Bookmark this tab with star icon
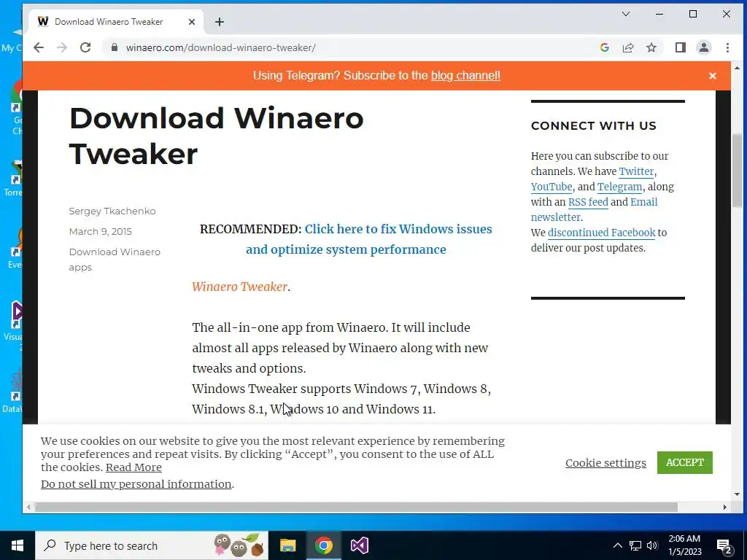 coord(651,47)
